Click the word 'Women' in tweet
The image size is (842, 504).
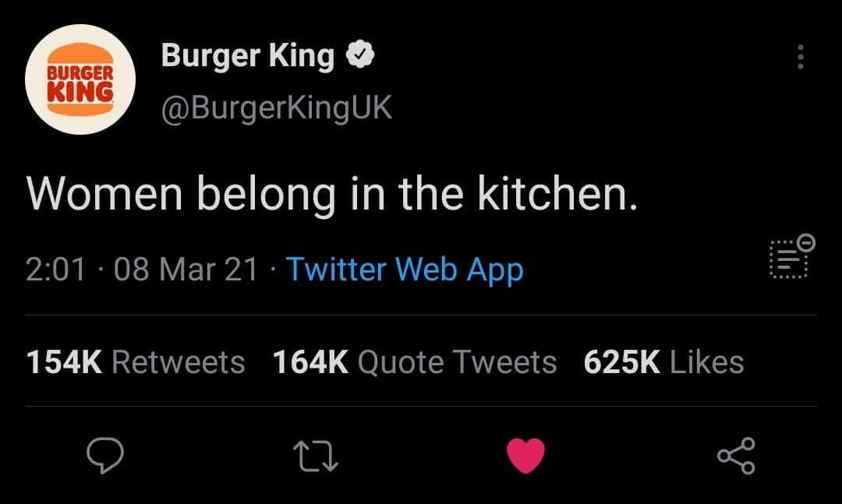point(104,194)
